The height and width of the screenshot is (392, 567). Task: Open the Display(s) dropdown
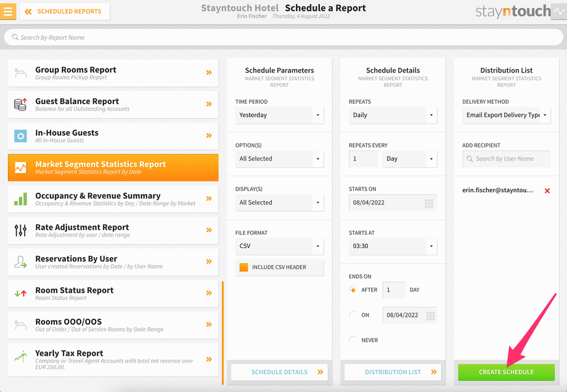coord(280,203)
